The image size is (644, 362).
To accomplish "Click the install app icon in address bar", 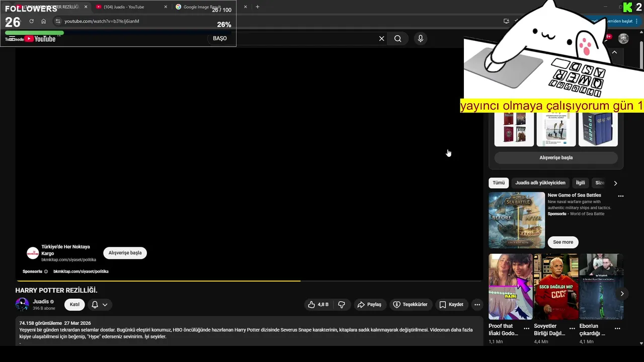I will coord(506,21).
